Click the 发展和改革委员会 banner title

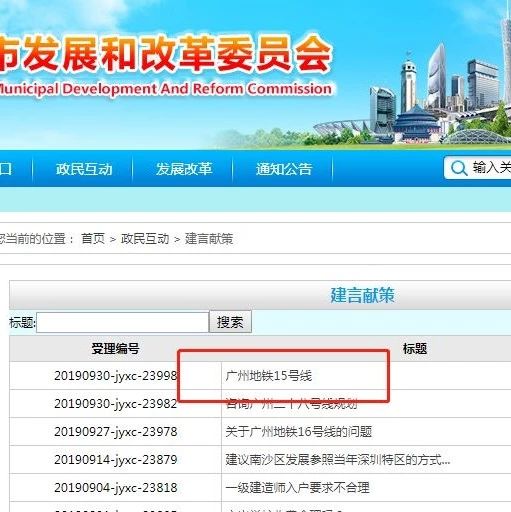pyautogui.click(x=166, y=54)
